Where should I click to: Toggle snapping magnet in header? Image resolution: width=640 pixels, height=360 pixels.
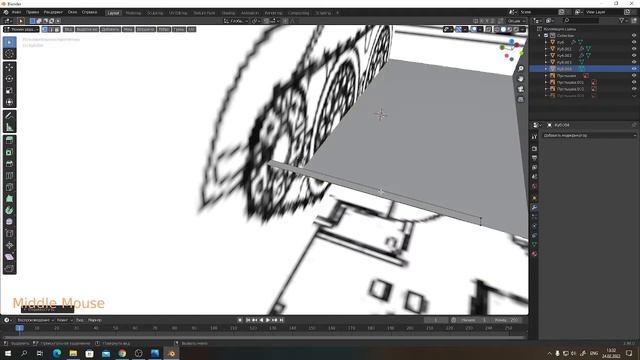[x=266, y=20]
